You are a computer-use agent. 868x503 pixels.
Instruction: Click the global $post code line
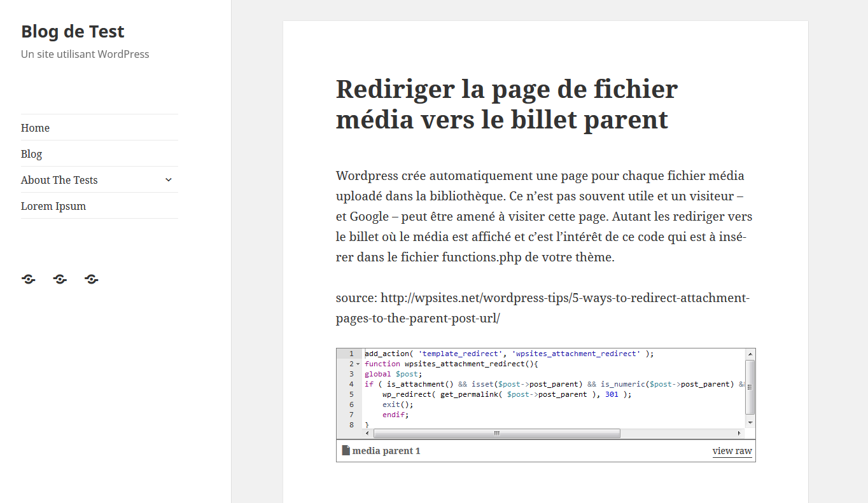click(393, 374)
